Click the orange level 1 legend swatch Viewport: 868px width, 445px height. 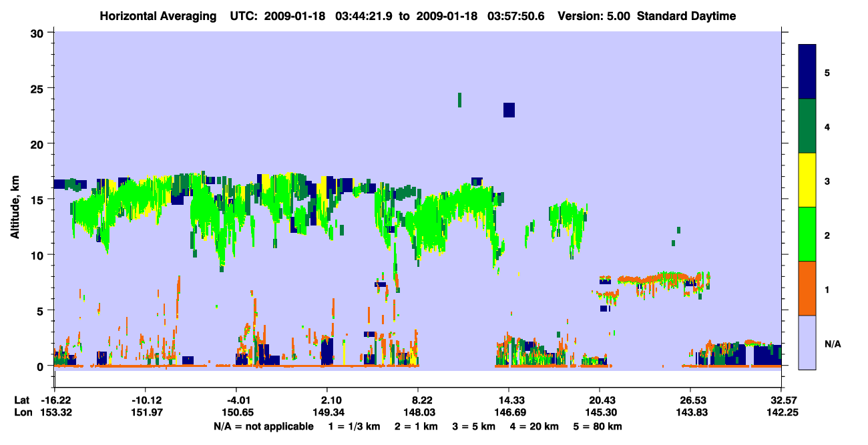pos(807,288)
